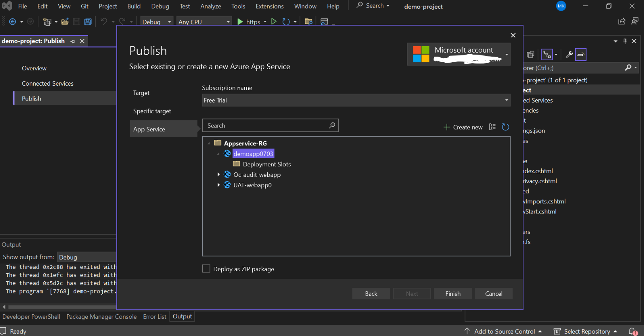Enable Deploy as ZIP package checkbox
644x336 pixels.
click(x=206, y=268)
